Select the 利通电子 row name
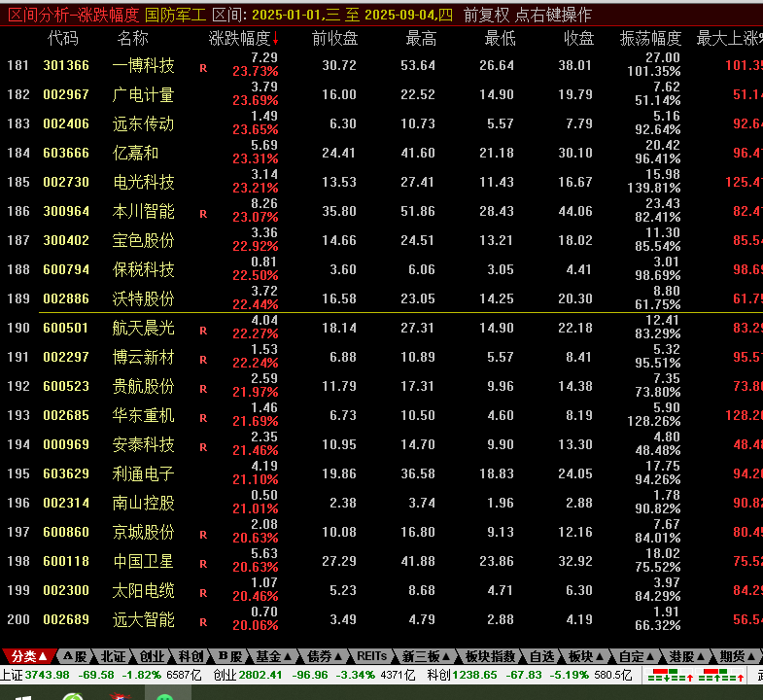Image resolution: width=763 pixels, height=700 pixels. pyautogui.click(x=143, y=473)
